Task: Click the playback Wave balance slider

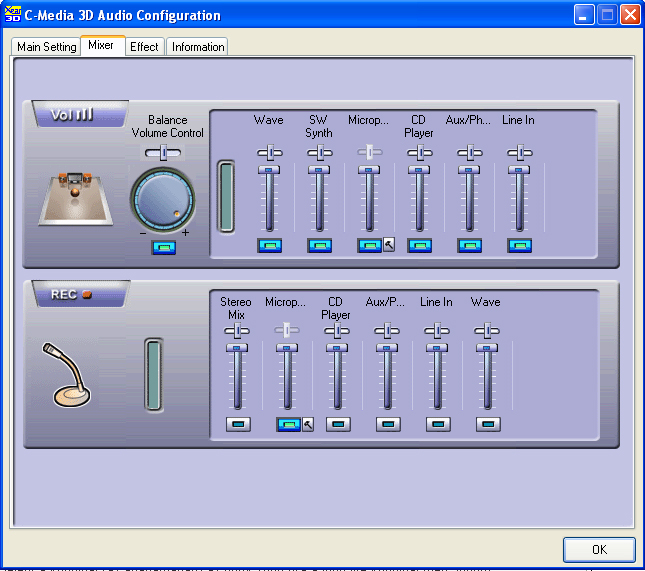Action: [x=270, y=153]
